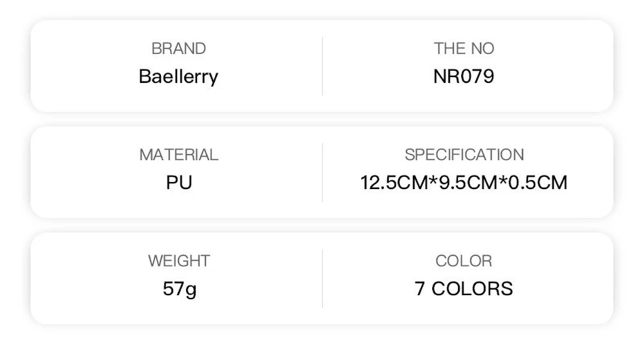Viewport: 644px width, 346px height.
Task: Select the 7 COLORS value
Action: [464, 288]
